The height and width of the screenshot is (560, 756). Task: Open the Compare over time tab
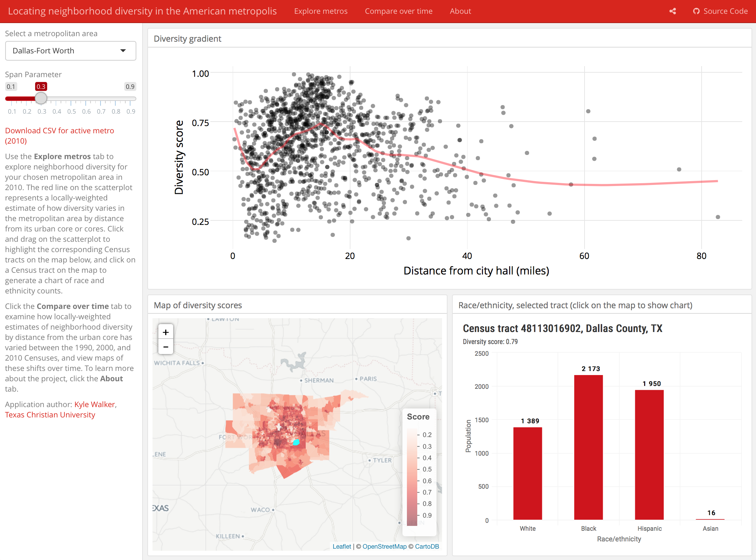click(x=398, y=11)
